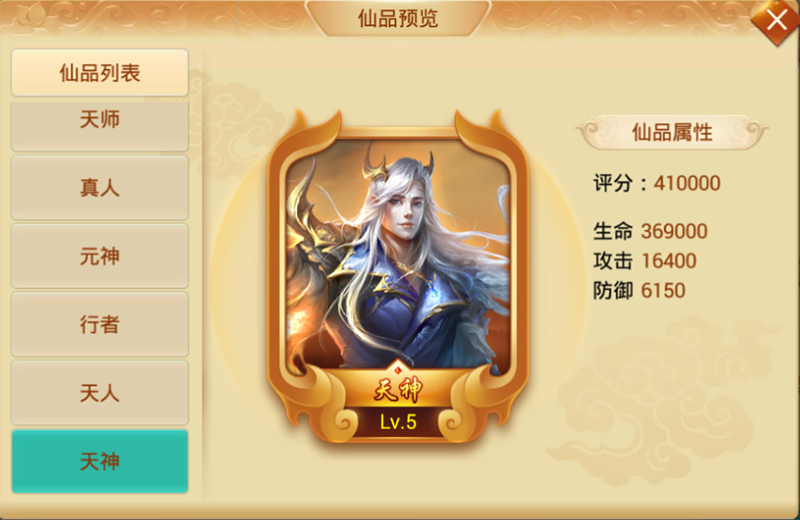The width and height of the screenshot is (800, 520).
Task: Click the 天神 calligraphy title banner
Action: tap(398, 391)
